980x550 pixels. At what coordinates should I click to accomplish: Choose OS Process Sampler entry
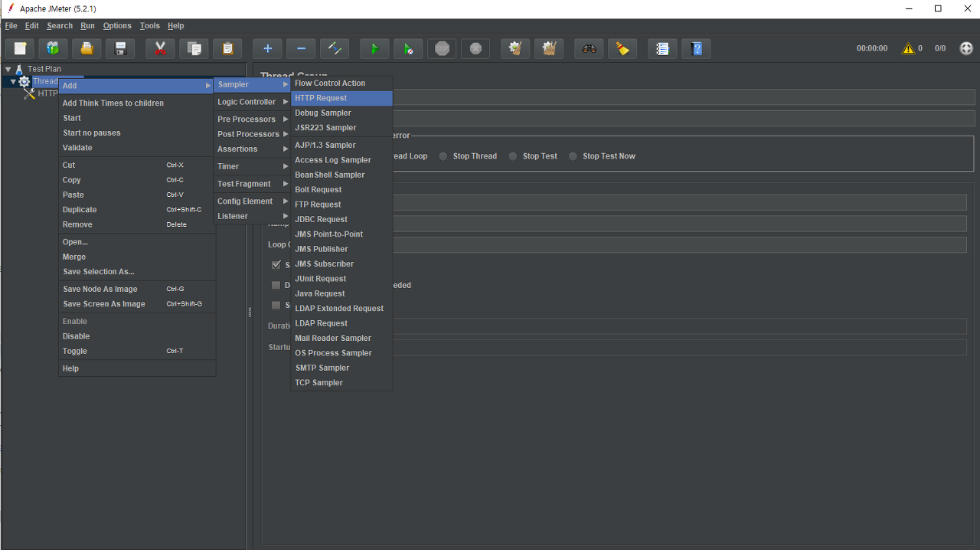(341, 353)
